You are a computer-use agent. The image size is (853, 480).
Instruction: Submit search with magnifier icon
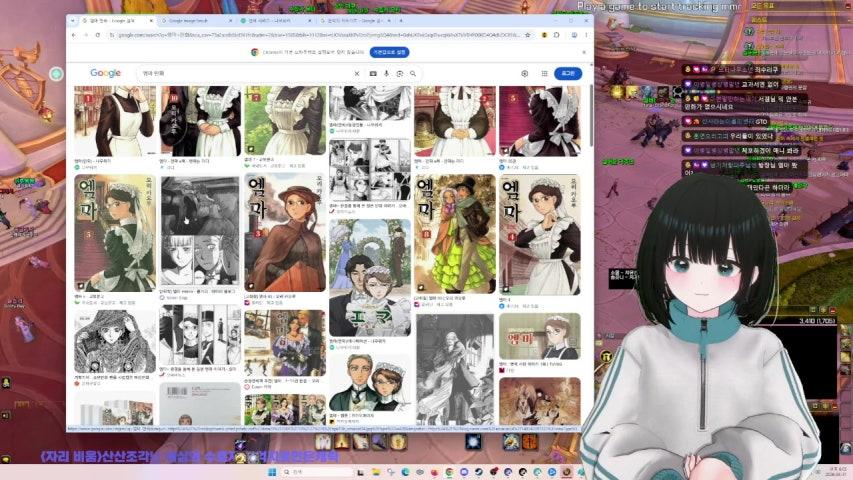pos(413,73)
